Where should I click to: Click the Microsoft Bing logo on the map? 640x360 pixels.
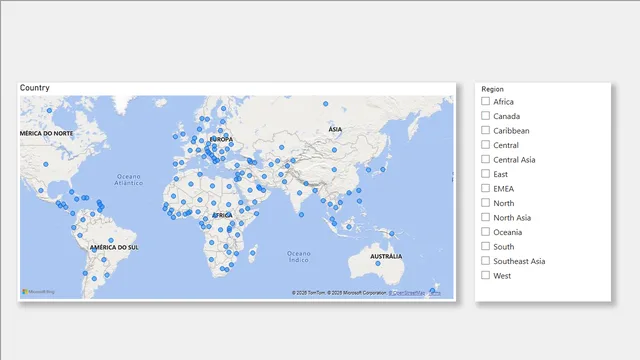pos(38,292)
